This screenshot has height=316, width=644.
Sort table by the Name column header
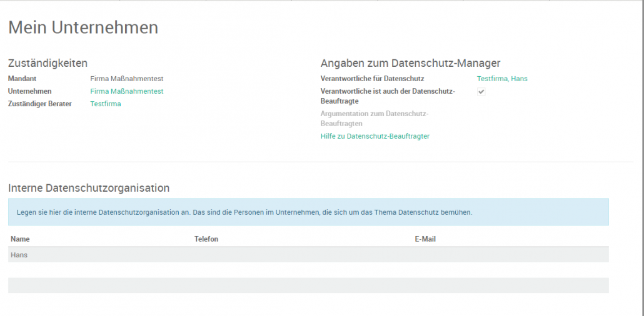click(x=20, y=239)
